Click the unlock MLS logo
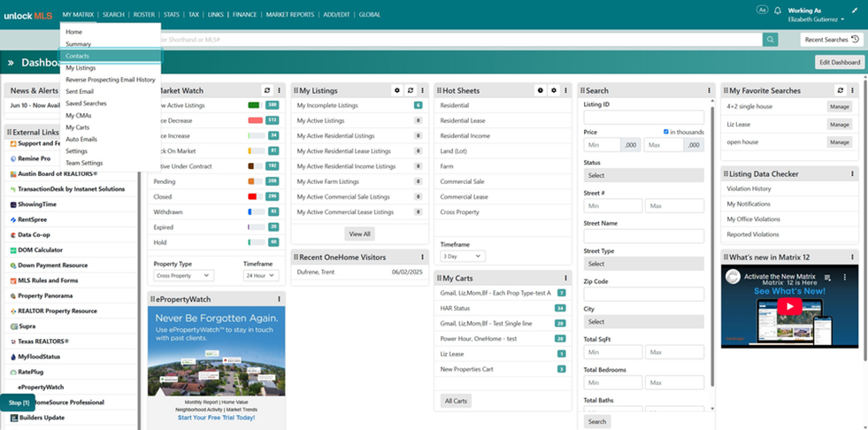The height and width of the screenshot is (430, 868). coord(27,16)
